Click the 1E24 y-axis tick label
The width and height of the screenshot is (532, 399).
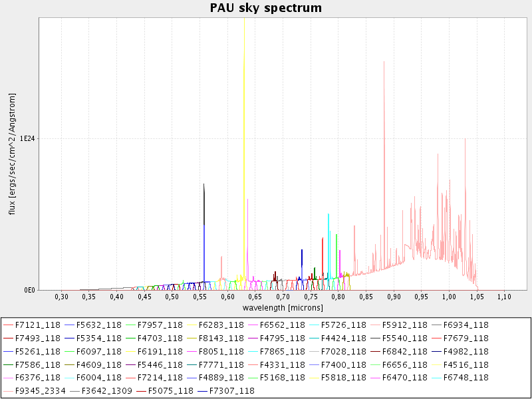(27, 138)
